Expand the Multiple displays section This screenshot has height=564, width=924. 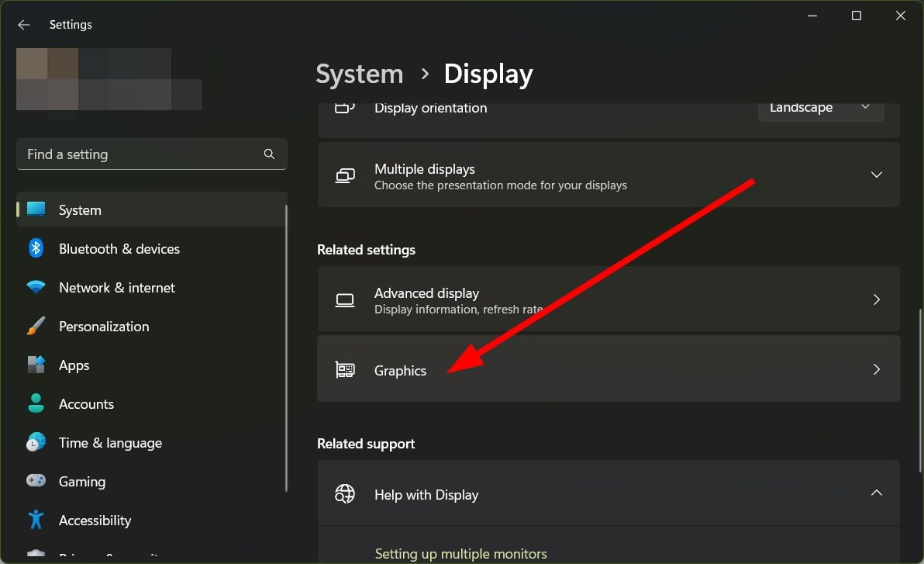876,175
